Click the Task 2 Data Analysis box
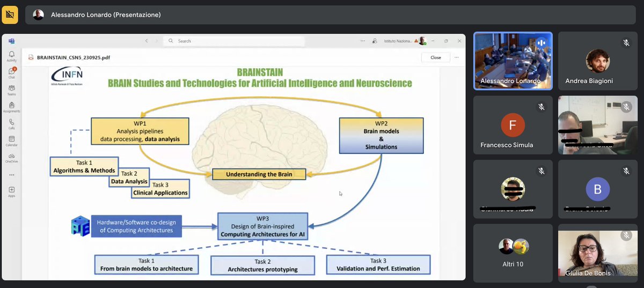 point(129,178)
